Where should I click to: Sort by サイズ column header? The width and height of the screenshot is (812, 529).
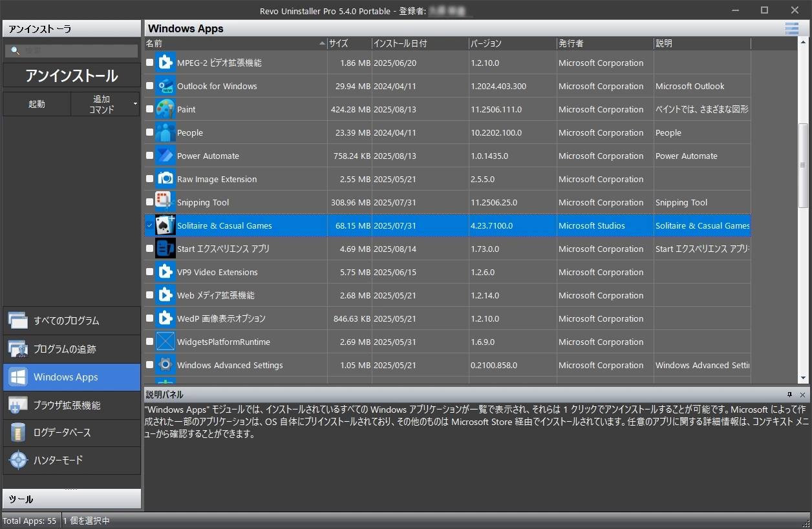(349, 43)
